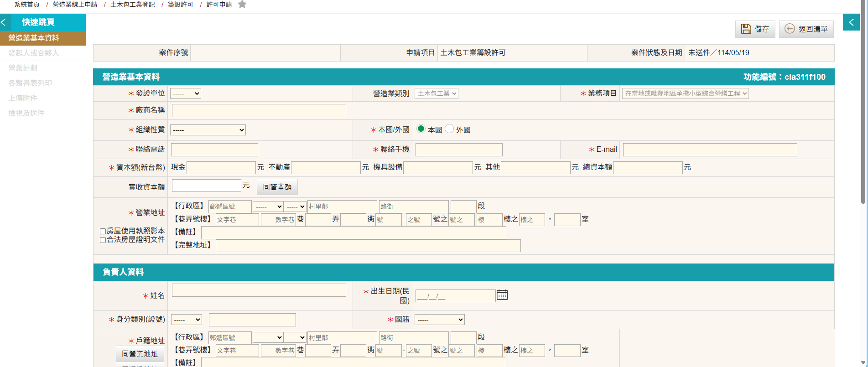The height and width of the screenshot is (367, 868).
Task: Click the 同資本額 button
Action: click(x=277, y=187)
